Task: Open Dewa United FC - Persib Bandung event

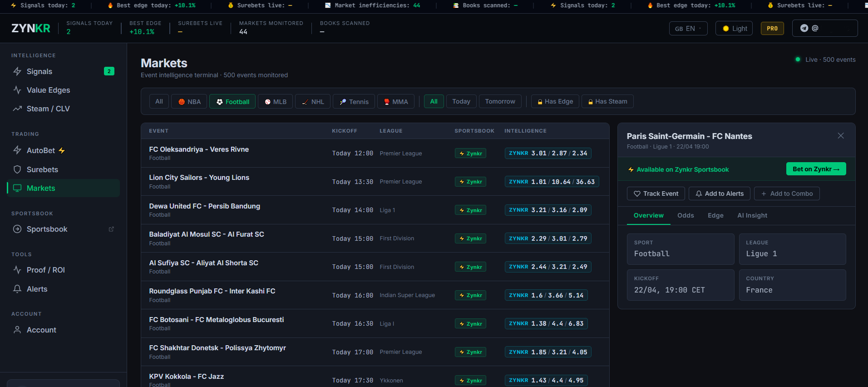Action: click(x=375, y=210)
